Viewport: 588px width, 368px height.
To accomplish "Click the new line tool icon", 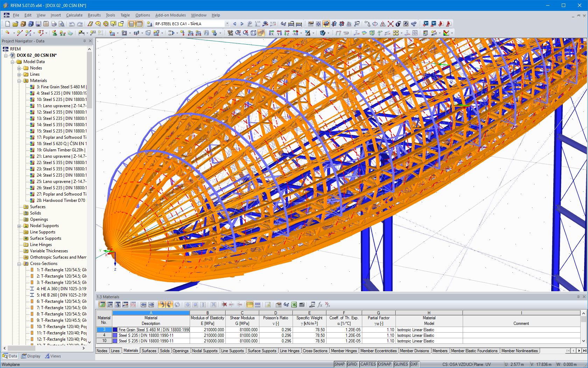I will [x=20, y=33].
